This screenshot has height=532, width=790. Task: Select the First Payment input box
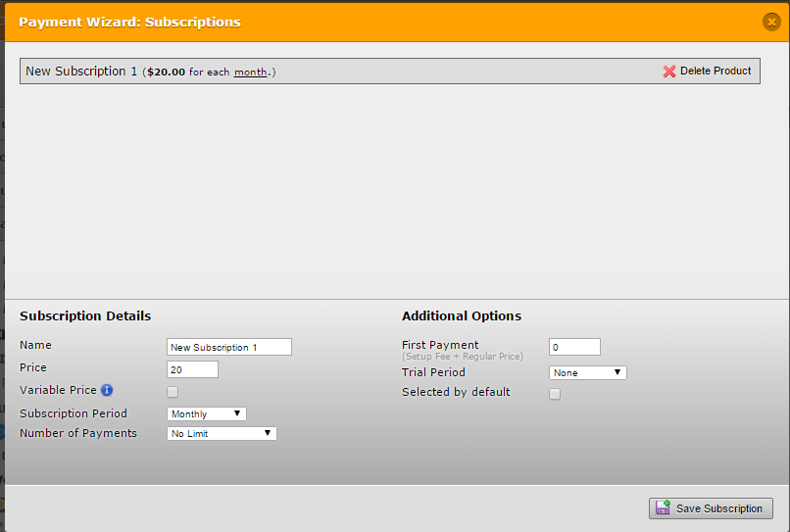[574, 347]
